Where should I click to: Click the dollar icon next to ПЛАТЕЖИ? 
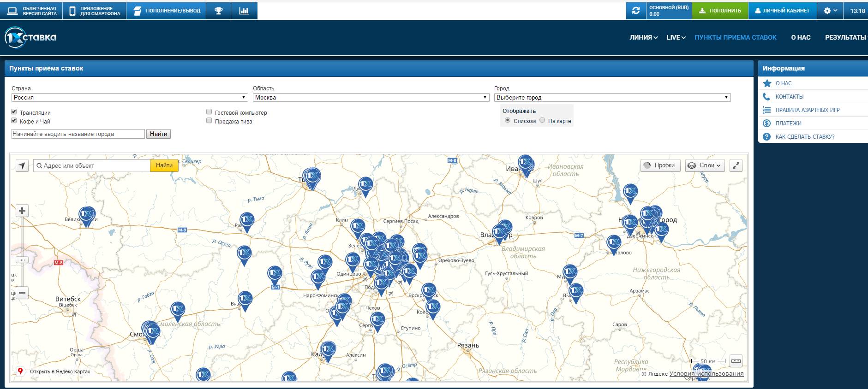[x=767, y=123]
